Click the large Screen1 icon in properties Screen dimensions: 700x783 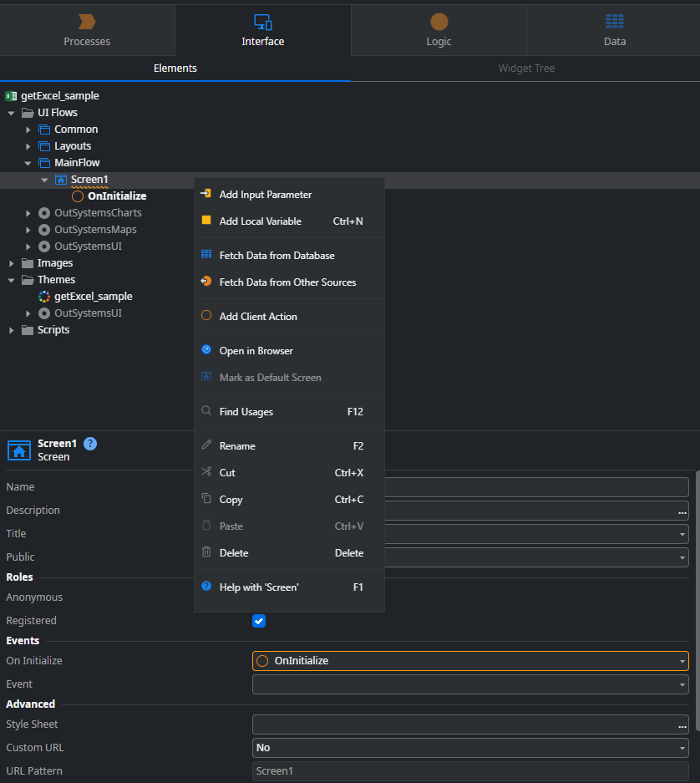point(19,450)
